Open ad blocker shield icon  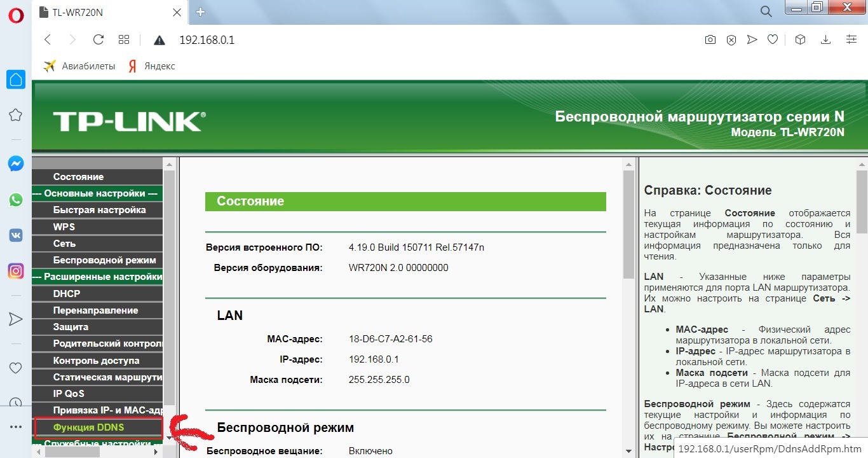[x=731, y=40]
